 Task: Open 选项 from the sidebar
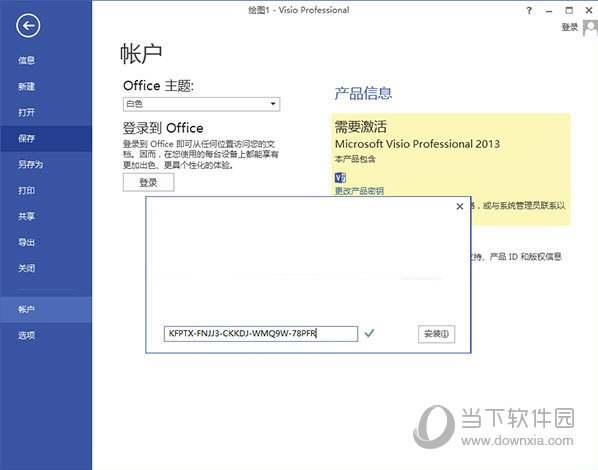(x=26, y=335)
